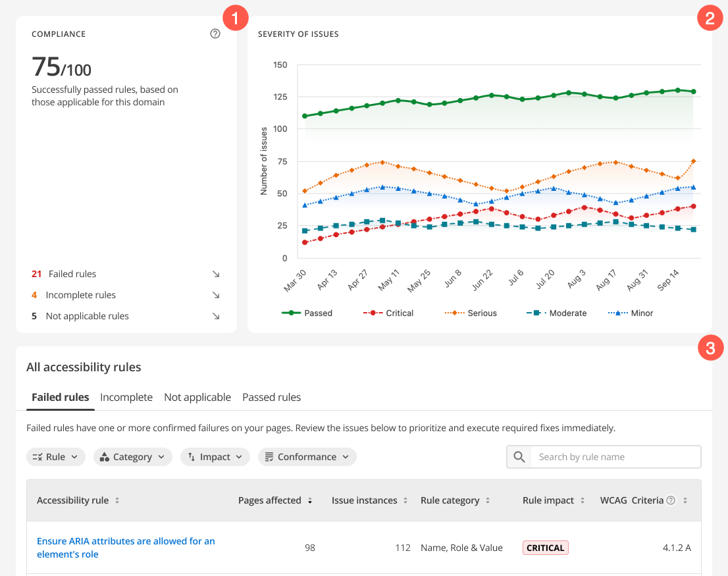
Task: Click the search magnifier icon
Action: tap(519, 457)
